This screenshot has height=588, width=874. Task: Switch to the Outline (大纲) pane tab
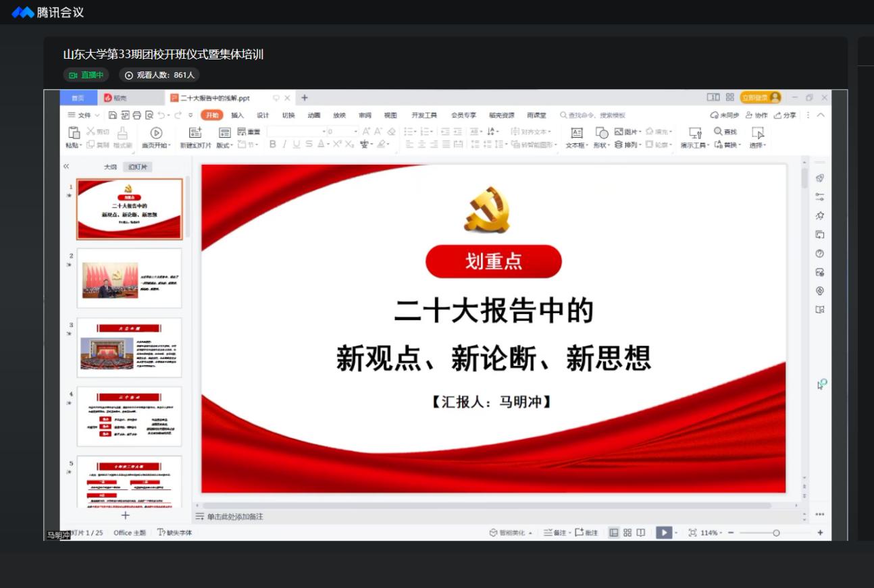pyautogui.click(x=110, y=167)
